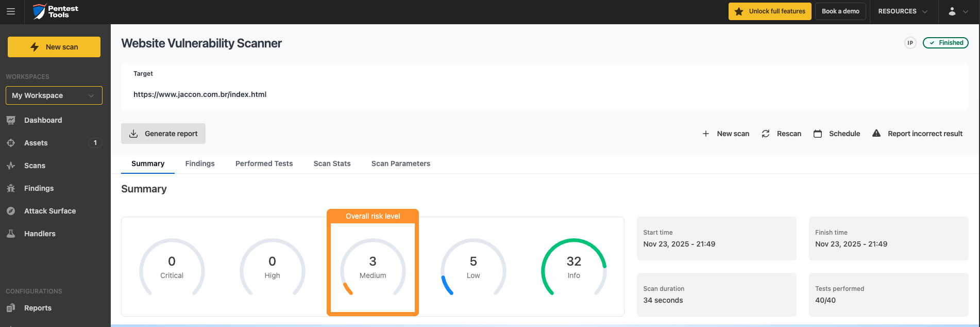Click the Tests performed 40/40 card
980x327 pixels.
pos(889,295)
